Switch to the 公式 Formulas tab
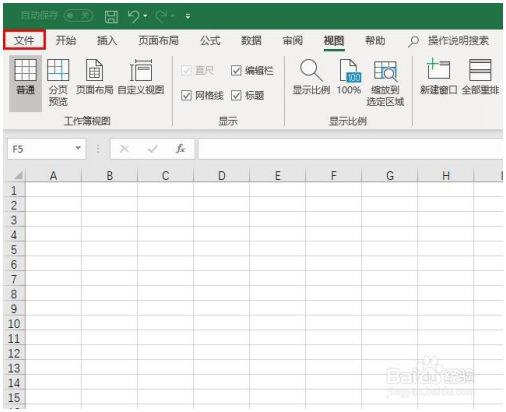This screenshot has height=412, width=506. [210, 41]
